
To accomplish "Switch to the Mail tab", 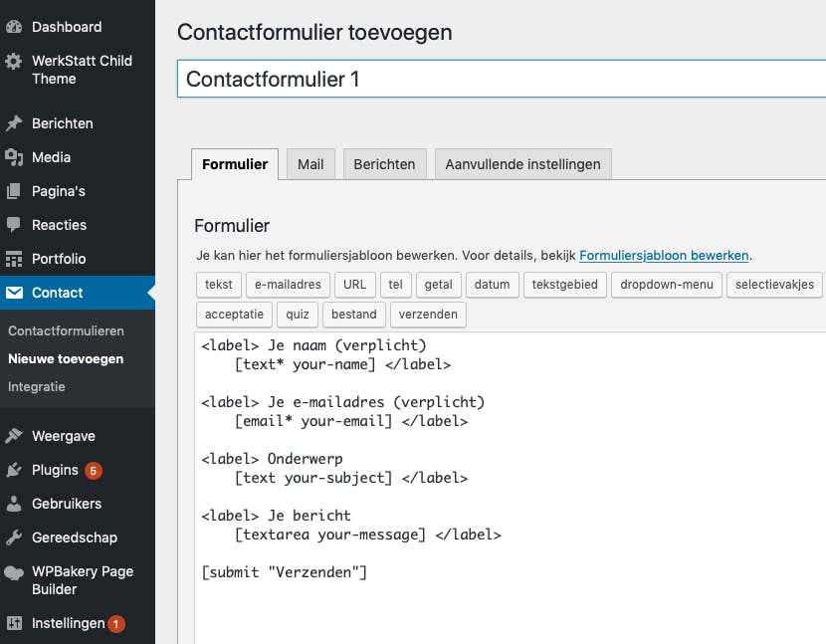I will click(x=310, y=164).
